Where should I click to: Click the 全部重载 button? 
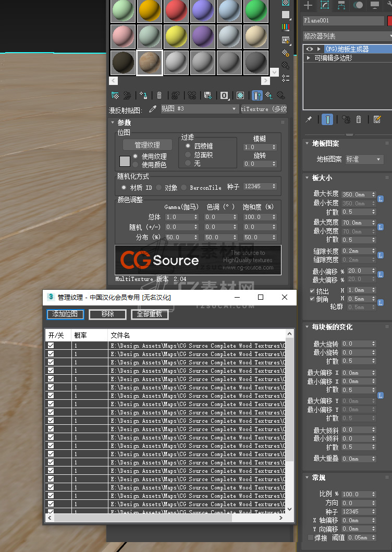click(x=150, y=314)
